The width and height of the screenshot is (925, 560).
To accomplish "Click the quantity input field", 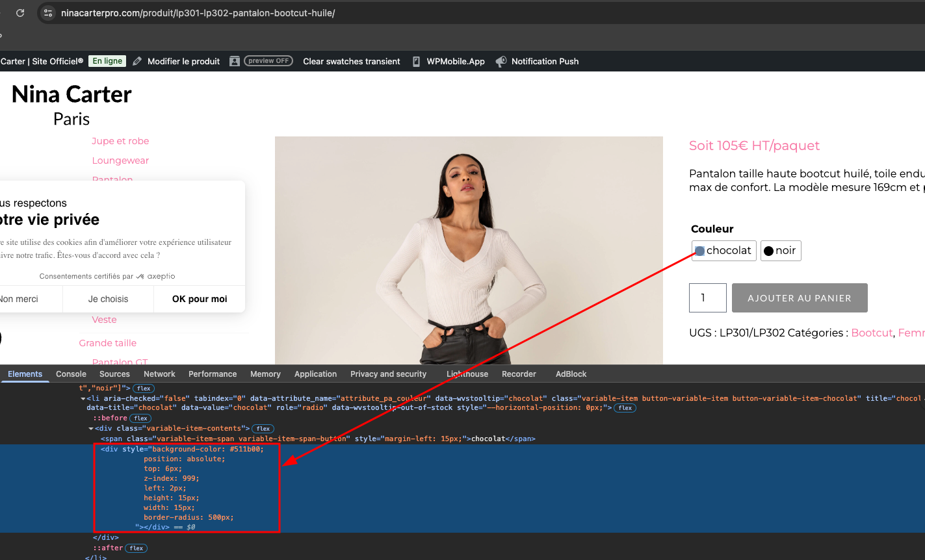I will [x=708, y=298].
